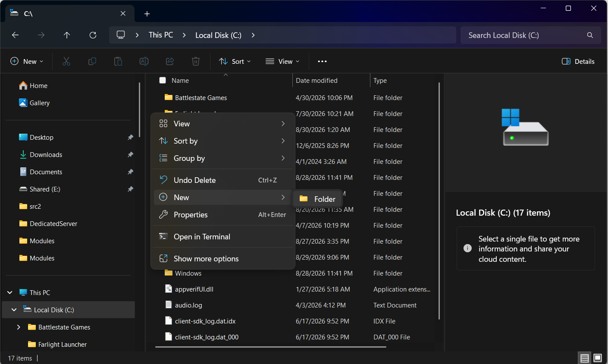Click the Paste clipboard icon
The height and width of the screenshot is (364, 608).
pyautogui.click(x=118, y=61)
